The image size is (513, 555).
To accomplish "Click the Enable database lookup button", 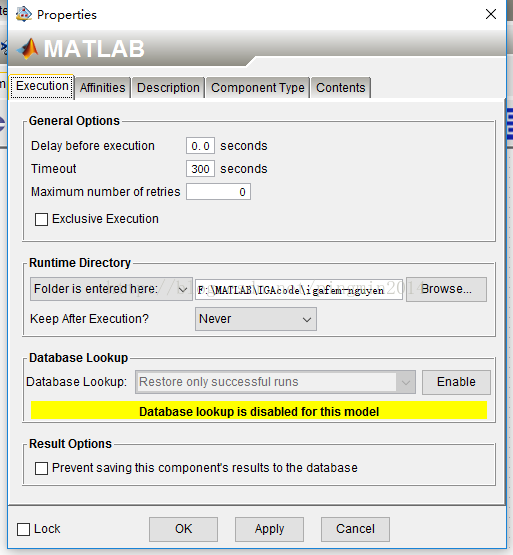I will coord(456,382).
